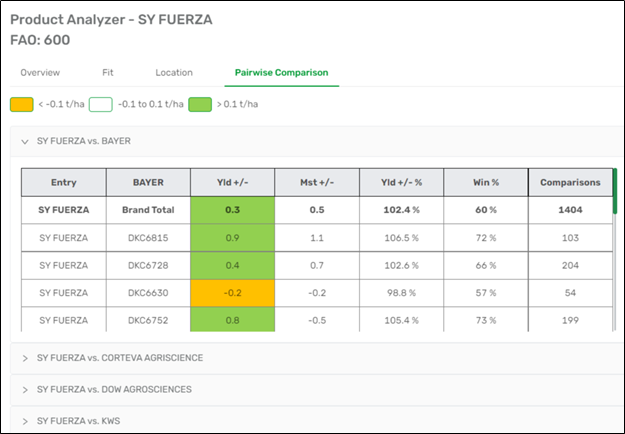Viewport: 625px width, 434px height.
Task: Click the Brand Total cell
Action: (148, 211)
